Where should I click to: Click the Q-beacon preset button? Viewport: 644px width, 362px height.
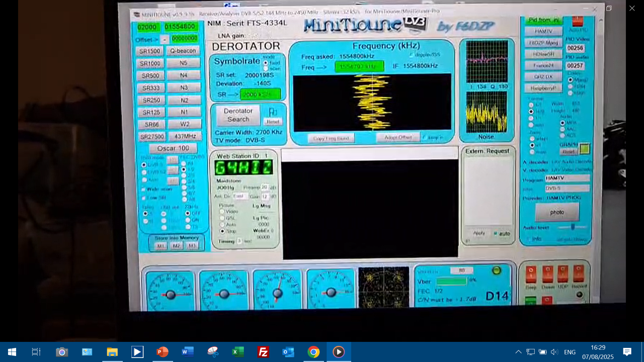pos(183,51)
